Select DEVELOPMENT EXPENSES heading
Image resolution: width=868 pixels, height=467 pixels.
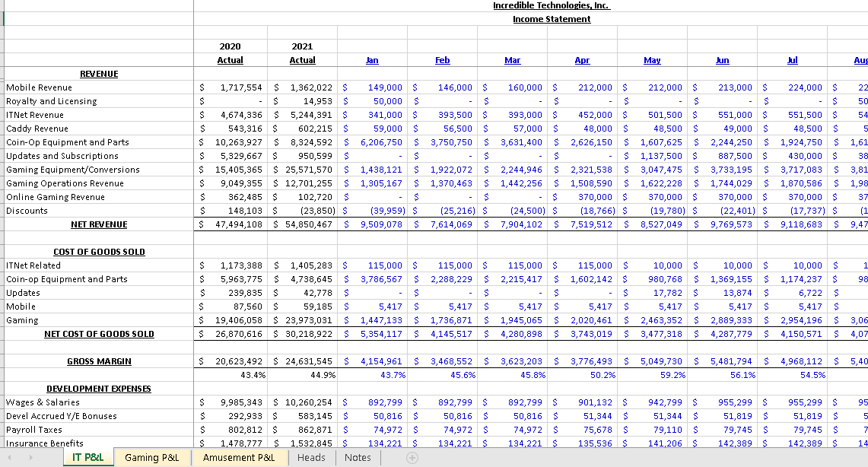(99, 389)
